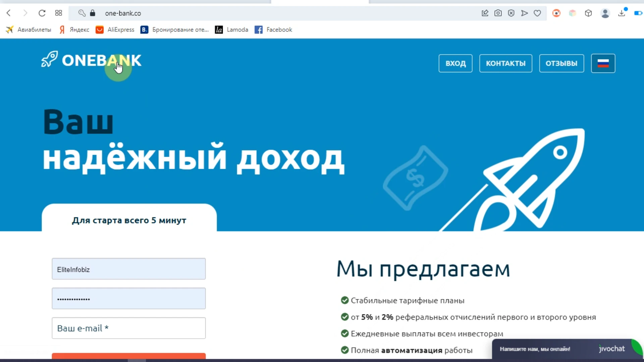The width and height of the screenshot is (644, 362).
Task: Click the browser profile avatar icon
Action: [605, 13]
